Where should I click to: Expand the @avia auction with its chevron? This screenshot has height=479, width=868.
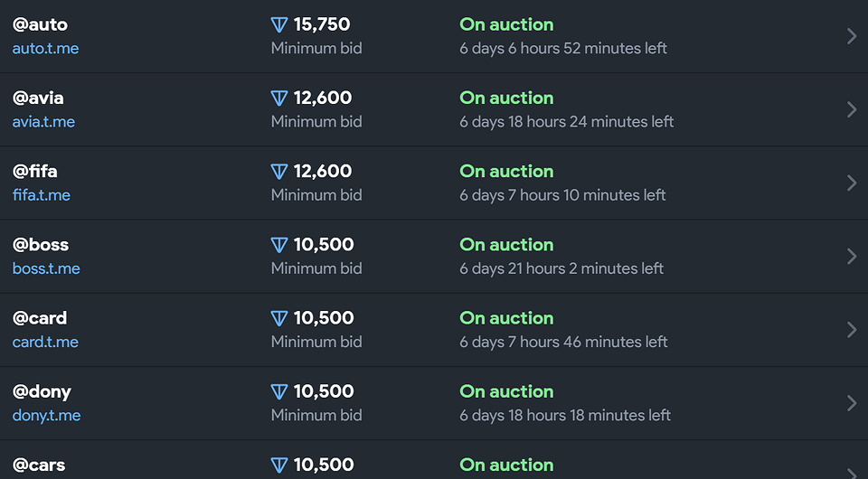[851, 109]
